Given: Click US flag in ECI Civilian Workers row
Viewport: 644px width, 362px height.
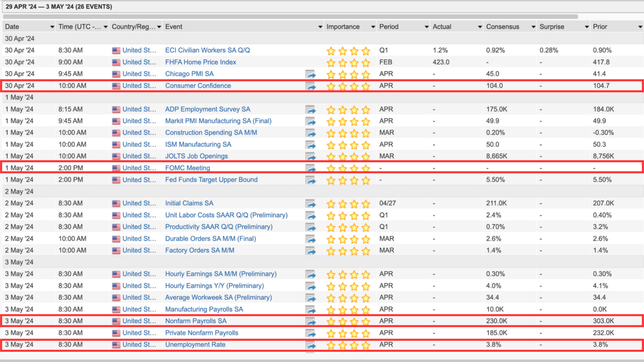Looking at the screenshot, I should tap(116, 50).
